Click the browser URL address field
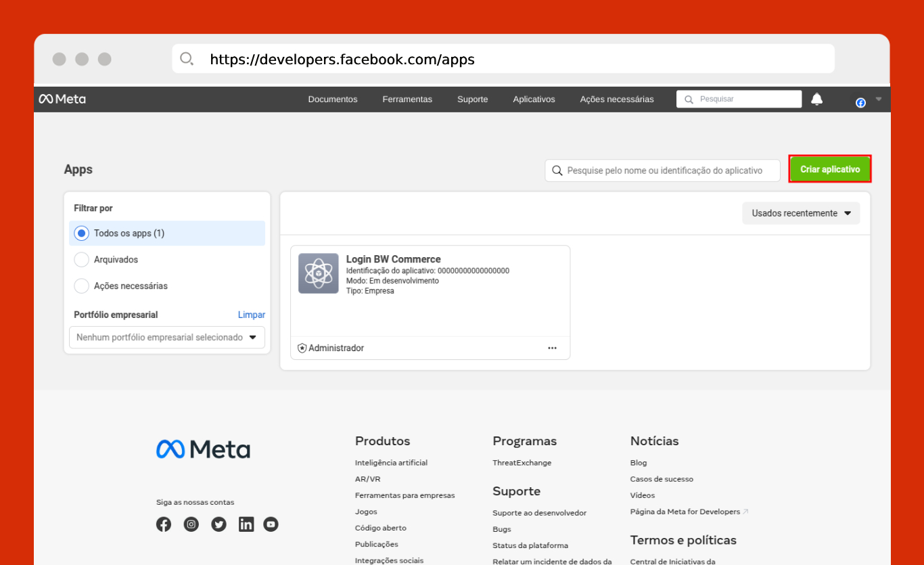 [503, 59]
